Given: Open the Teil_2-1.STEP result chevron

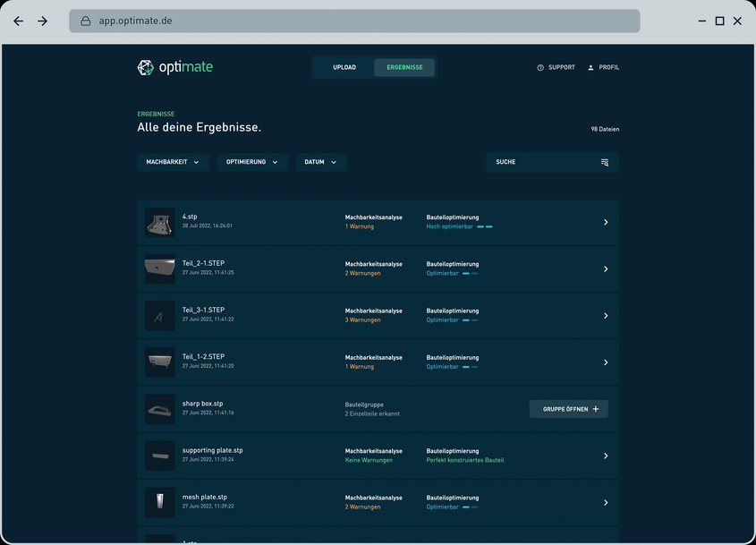Looking at the screenshot, I should 606,269.
